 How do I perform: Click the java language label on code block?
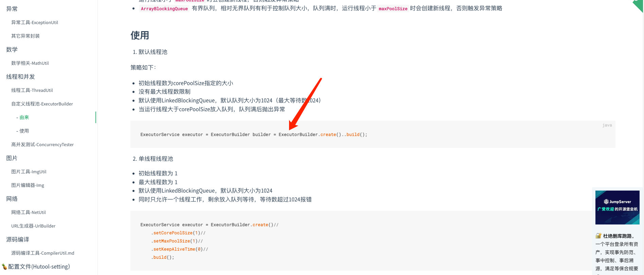point(607,125)
